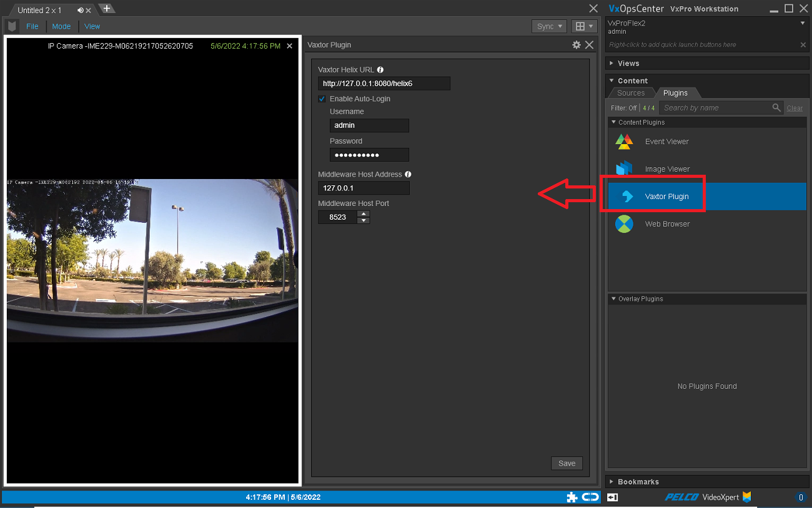Toggle the Enable Auto-Login checkbox
The width and height of the screenshot is (812, 508).
(322, 99)
